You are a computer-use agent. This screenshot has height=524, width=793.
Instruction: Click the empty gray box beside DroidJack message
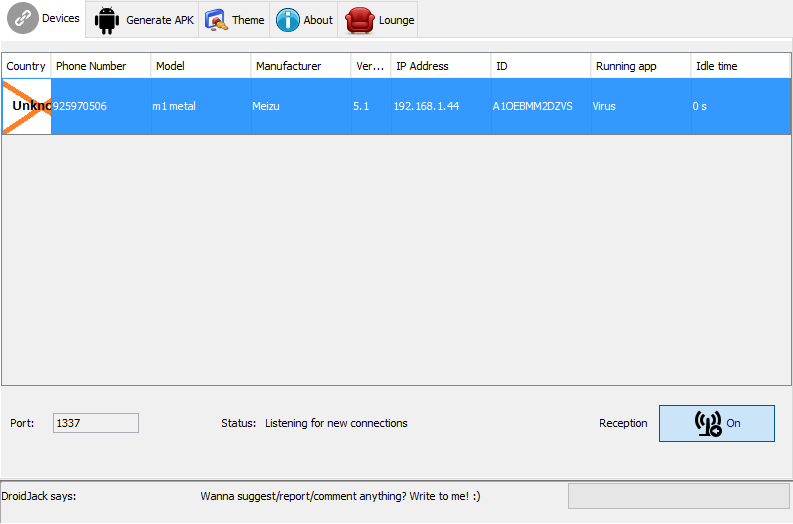click(679, 496)
